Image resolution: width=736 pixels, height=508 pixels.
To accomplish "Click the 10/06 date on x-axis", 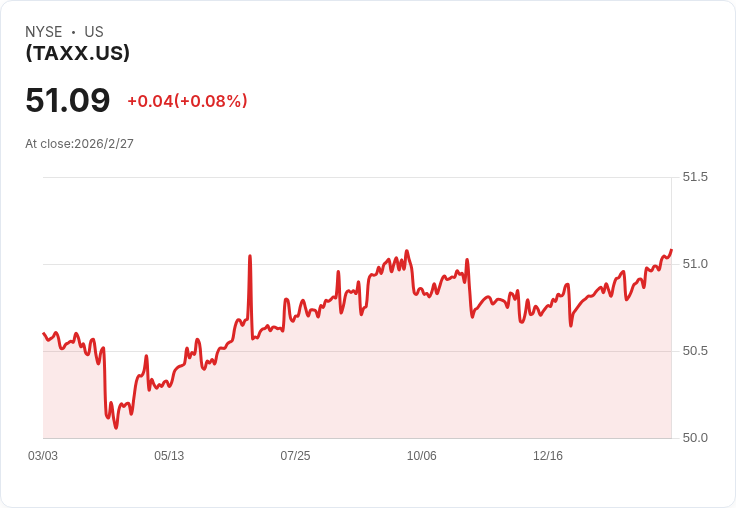I will (421, 456).
